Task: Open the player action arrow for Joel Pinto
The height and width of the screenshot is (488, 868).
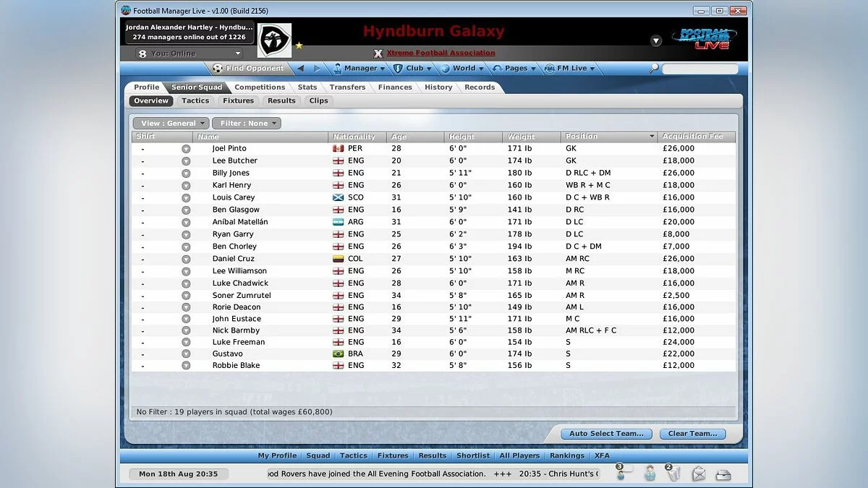Action: click(x=186, y=149)
